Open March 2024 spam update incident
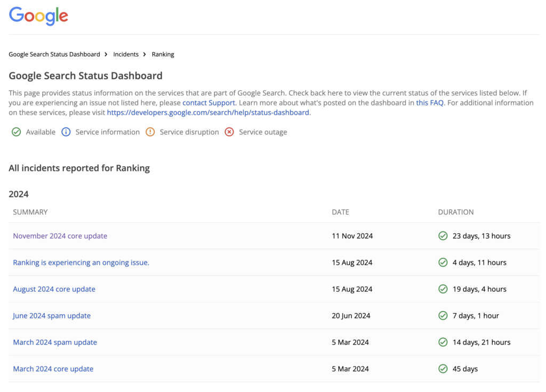 (55, 342)
